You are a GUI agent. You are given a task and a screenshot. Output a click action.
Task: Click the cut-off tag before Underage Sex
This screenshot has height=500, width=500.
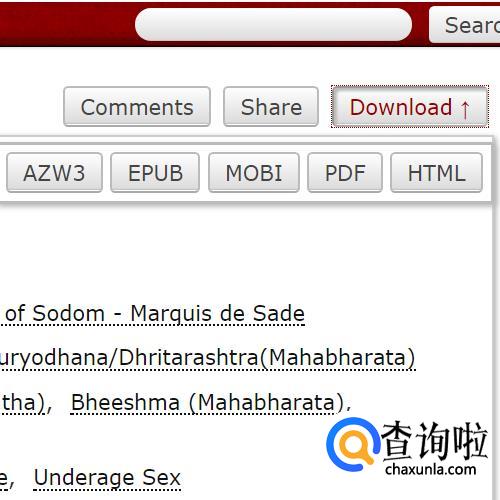point(4,478)
